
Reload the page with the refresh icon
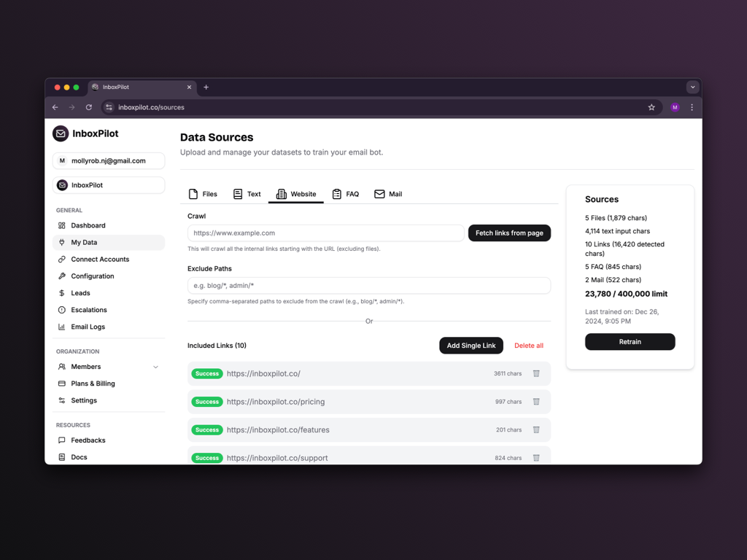pyautogui.click(x=88, y=108)
